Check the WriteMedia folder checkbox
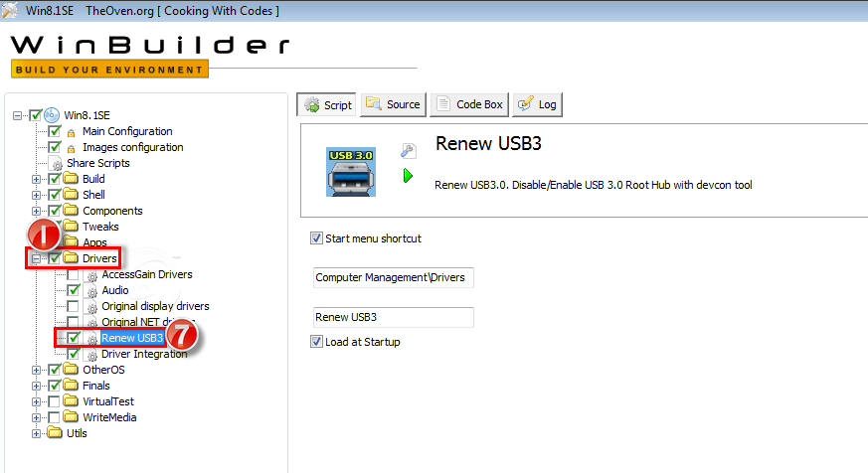 [55, 417]
